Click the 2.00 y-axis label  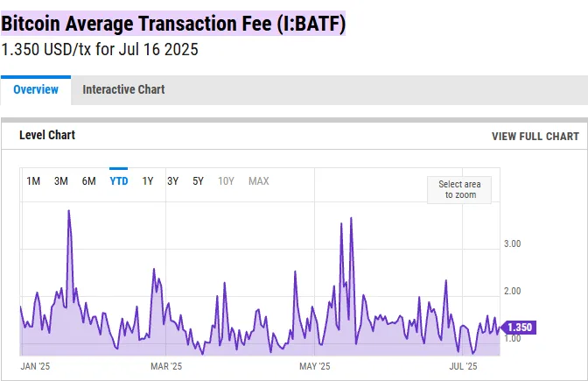coord(512,292)
